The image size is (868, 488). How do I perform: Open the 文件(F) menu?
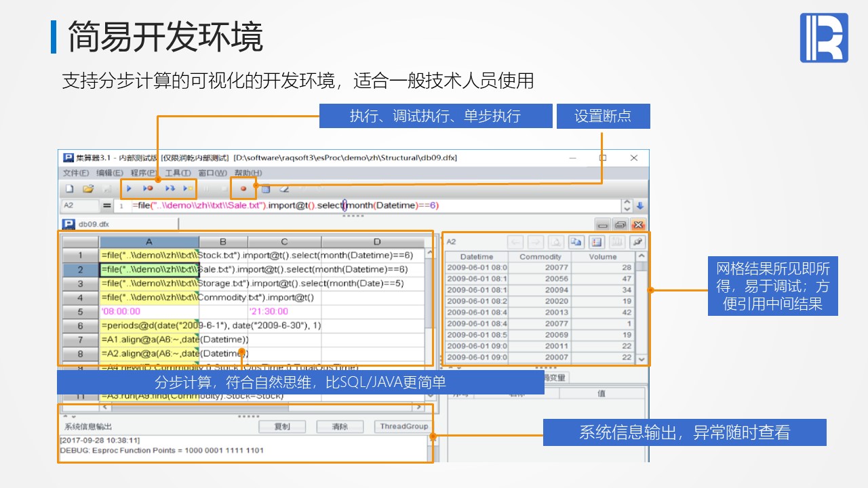[x=76, y=173]
